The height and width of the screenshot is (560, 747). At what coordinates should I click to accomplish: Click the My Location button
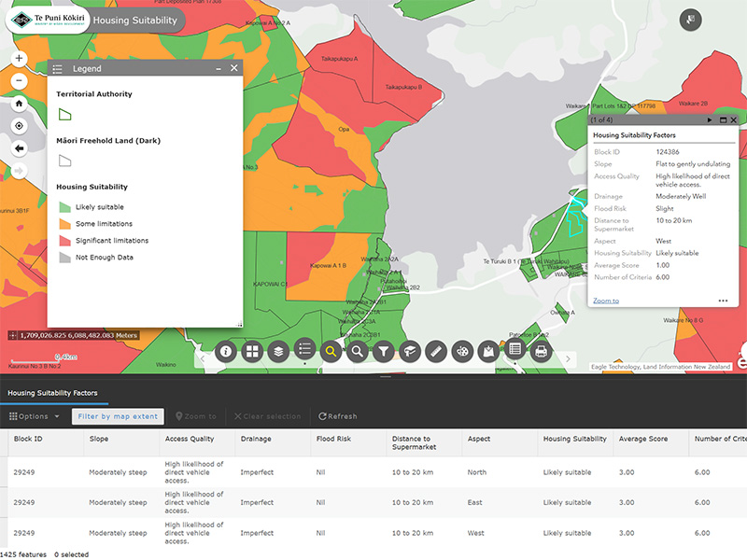click(19, 125)
